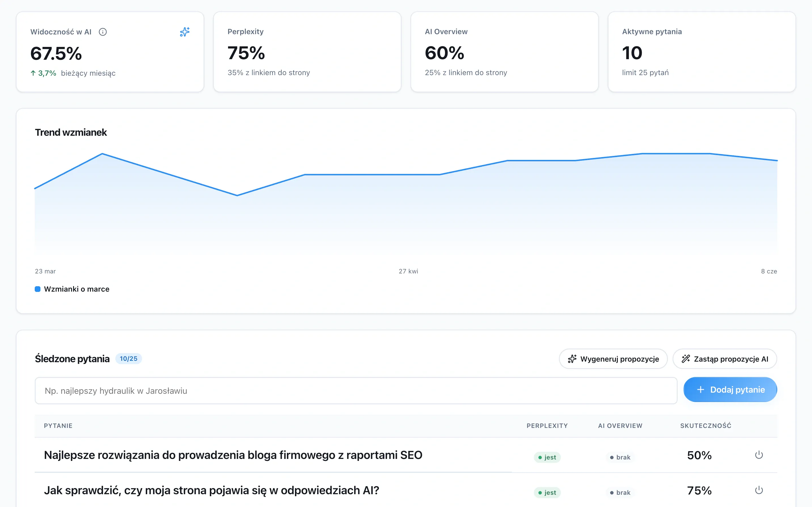Image resolution: width=812 pixels, height=507 pixels.
Task: Click the PERPLEXITY column header
Action: click(547, 426)
